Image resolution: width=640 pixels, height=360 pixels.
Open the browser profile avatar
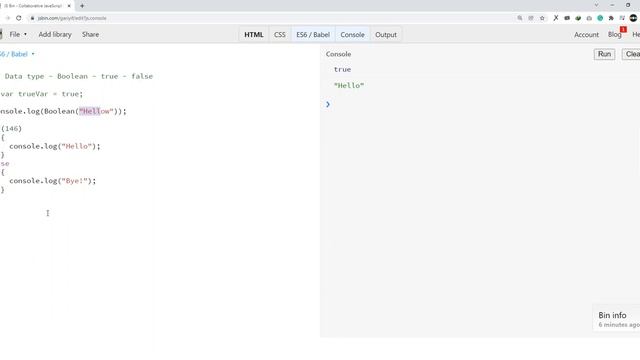[633, 18]
